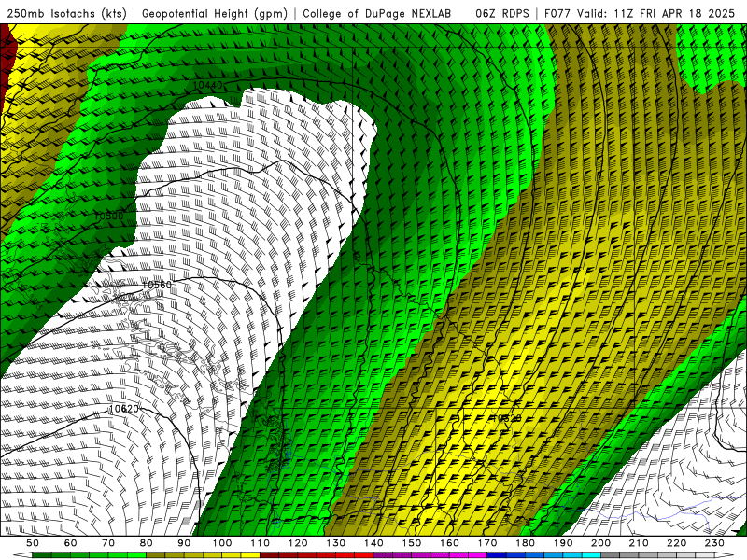Click the 10560 height contour label
This screenshot has width=747, height=560.
pos(157,285)
